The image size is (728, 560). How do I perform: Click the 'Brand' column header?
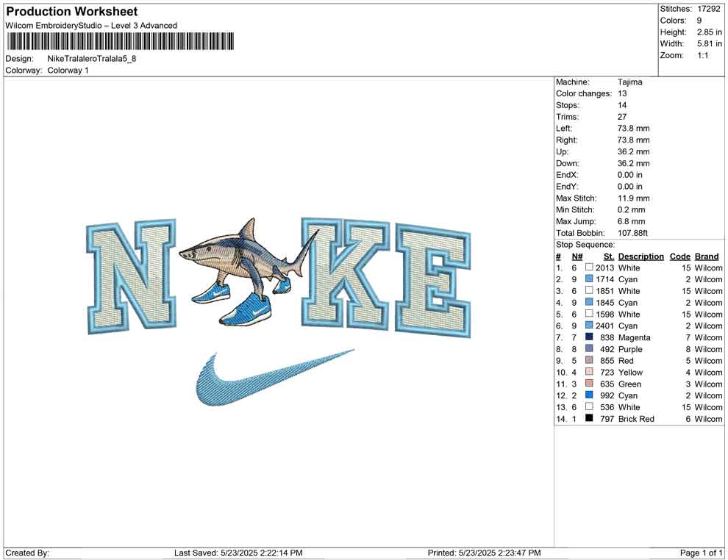707,256
